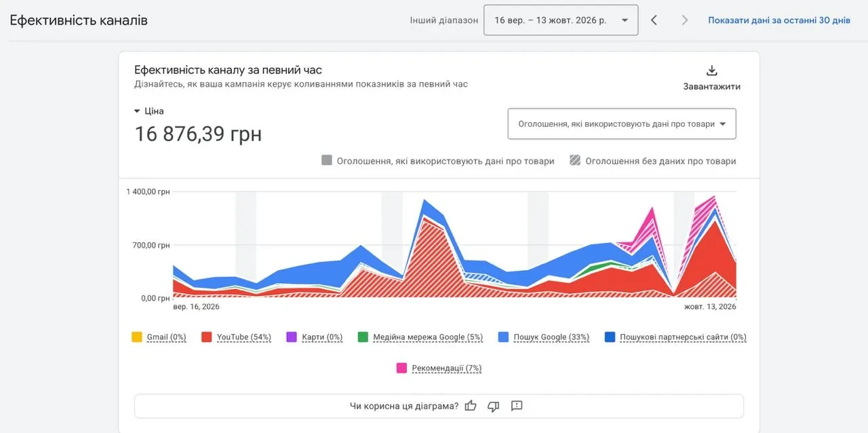Toggle Рекомендації (7%) legend item
Viewport: 868px width, 433px height.
coord(439,369)
